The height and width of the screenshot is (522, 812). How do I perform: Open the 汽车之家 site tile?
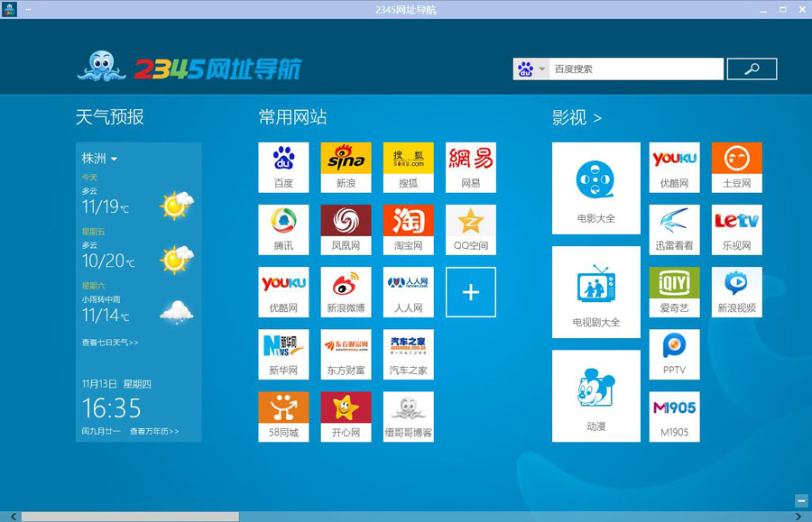[x=408, y=354]
